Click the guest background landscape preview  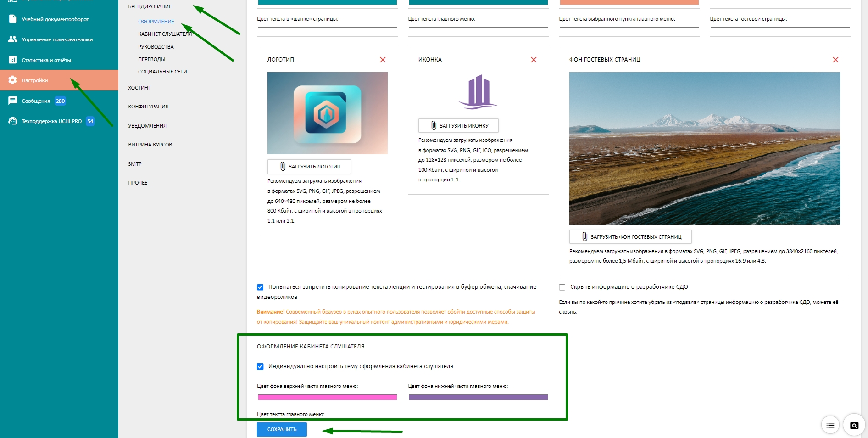(705, 148)
